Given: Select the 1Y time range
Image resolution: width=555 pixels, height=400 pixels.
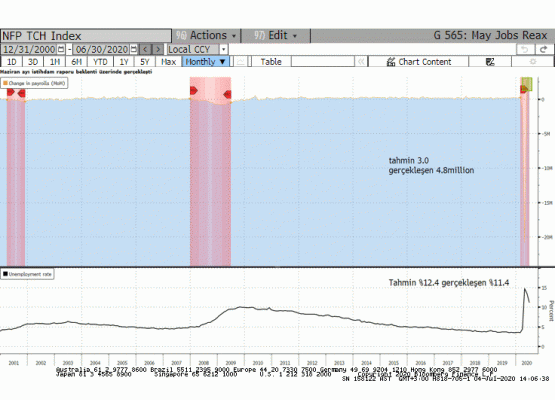Looking at the screenshot, I should tap(124, 62).
